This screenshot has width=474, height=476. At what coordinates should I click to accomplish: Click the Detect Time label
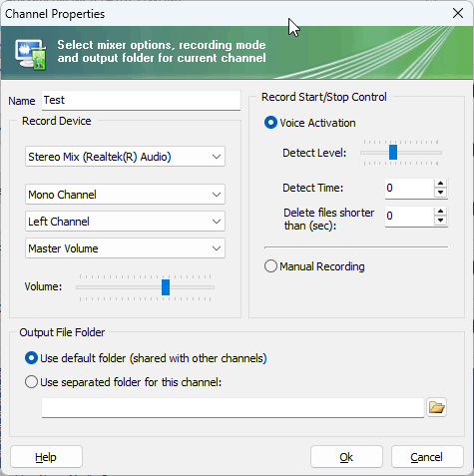click(x=313, y=188)
